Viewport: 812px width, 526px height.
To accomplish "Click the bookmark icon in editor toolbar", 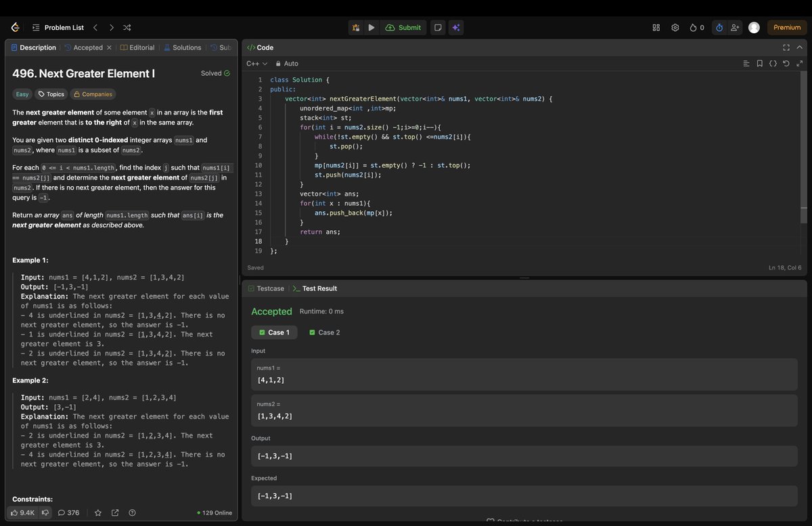I will coord(760,64).
